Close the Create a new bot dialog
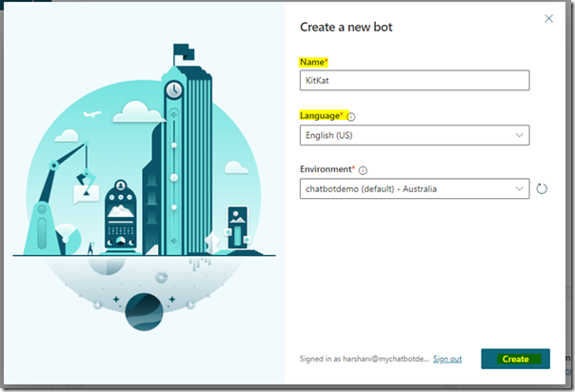The height and width of the screenshot is (392, 575). (x=548, y=18)
